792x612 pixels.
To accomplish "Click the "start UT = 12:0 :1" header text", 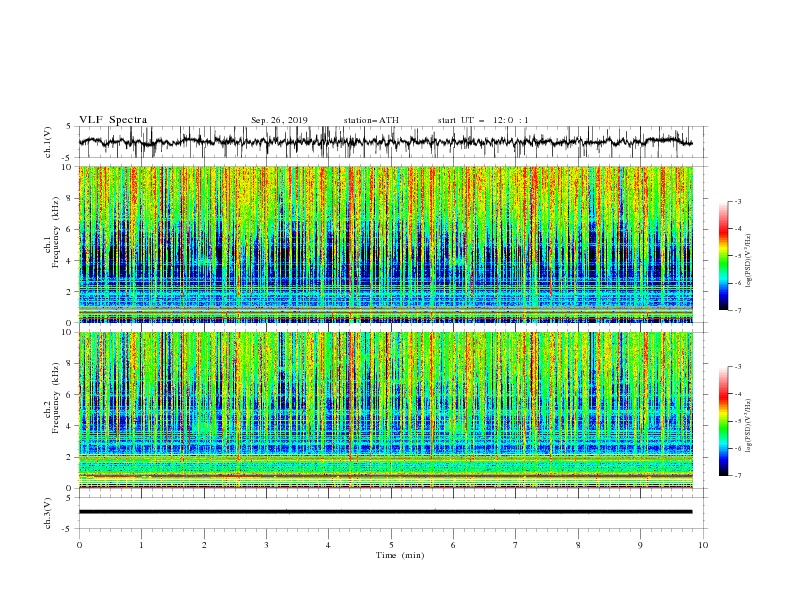I will point(483,120).
